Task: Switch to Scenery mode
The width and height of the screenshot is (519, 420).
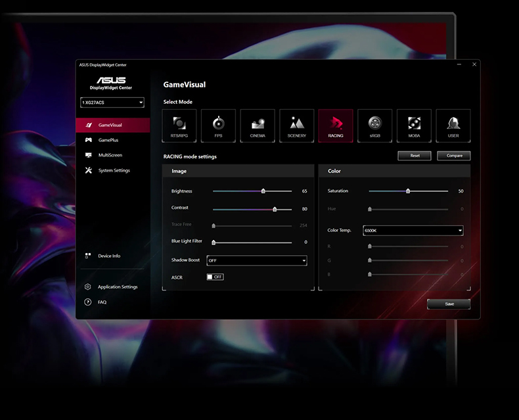Action: [x=296, y=125]
